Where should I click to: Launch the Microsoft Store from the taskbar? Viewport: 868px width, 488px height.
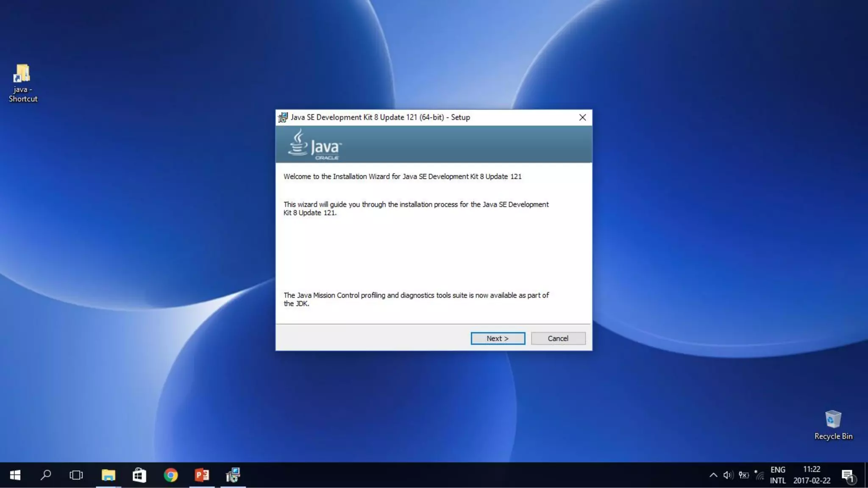pos(139,475)
